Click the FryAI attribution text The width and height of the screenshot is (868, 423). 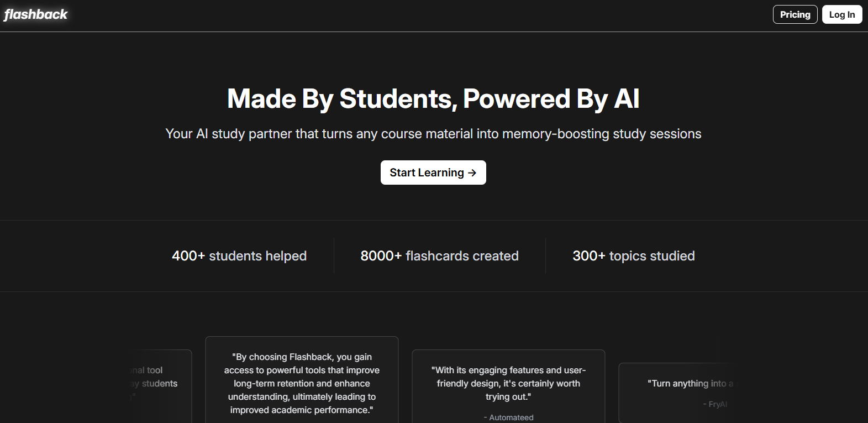click(x=715, y=404)
